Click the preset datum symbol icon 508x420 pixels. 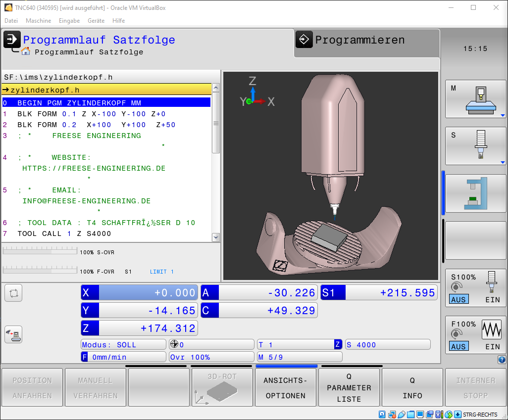click(174, 344)
